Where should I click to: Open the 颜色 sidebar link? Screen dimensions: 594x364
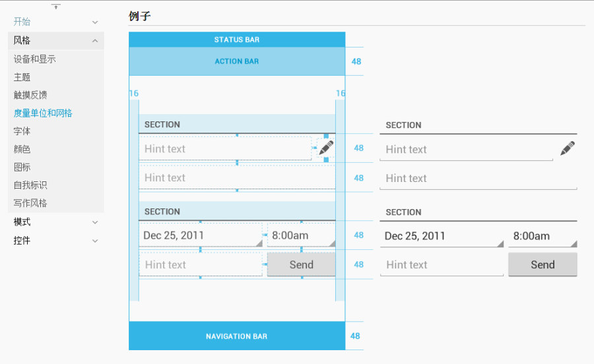point(22,149)
